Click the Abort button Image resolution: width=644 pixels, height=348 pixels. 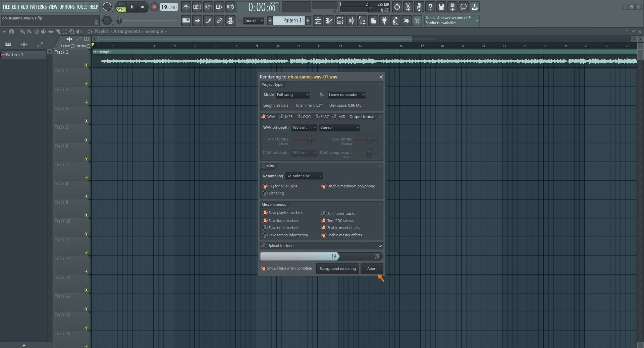(372, 269)
